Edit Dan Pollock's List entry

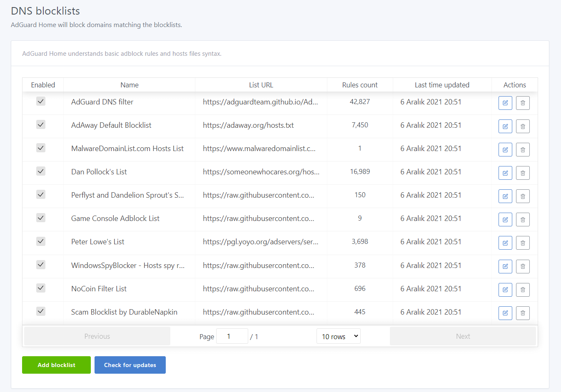[505, 173]
